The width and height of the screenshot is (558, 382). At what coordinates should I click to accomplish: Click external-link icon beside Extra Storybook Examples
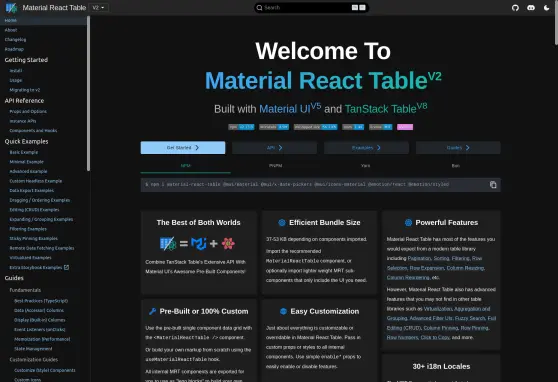[x=66, y=267]
